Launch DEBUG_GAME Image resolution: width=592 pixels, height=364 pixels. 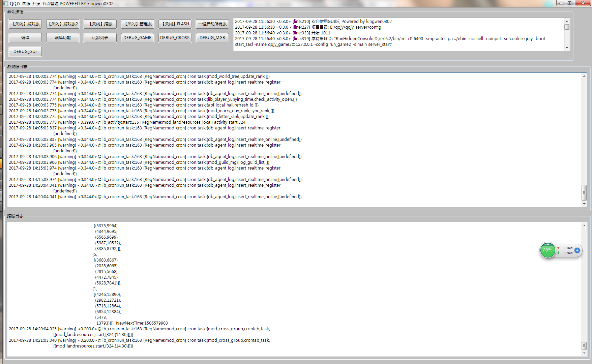click(138, 38)
